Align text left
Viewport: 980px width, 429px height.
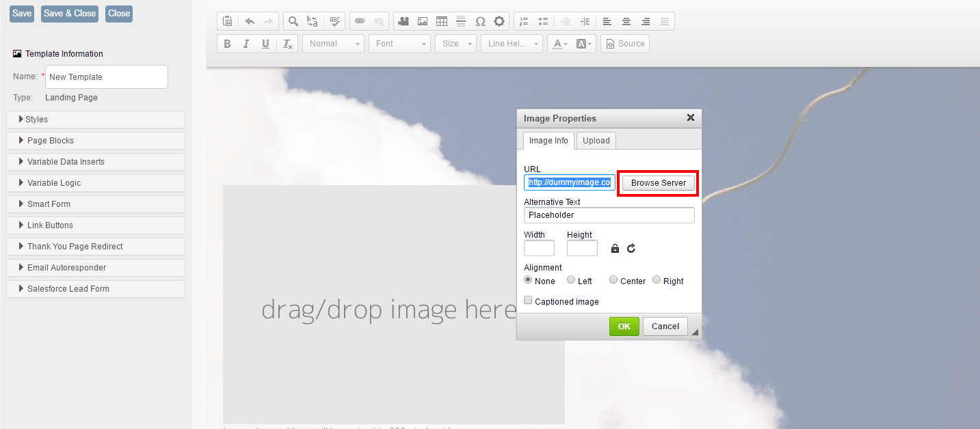(607, 21)
